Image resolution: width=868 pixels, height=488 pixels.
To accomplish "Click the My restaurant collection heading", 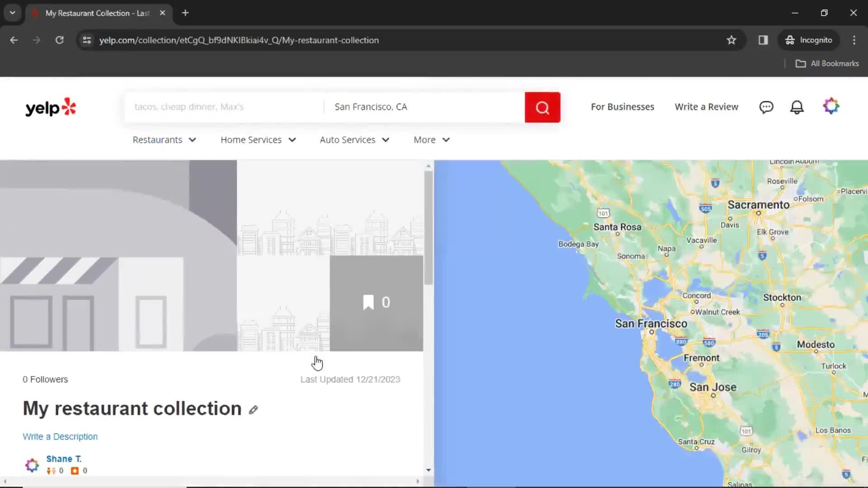I will (x=132, y=408).
